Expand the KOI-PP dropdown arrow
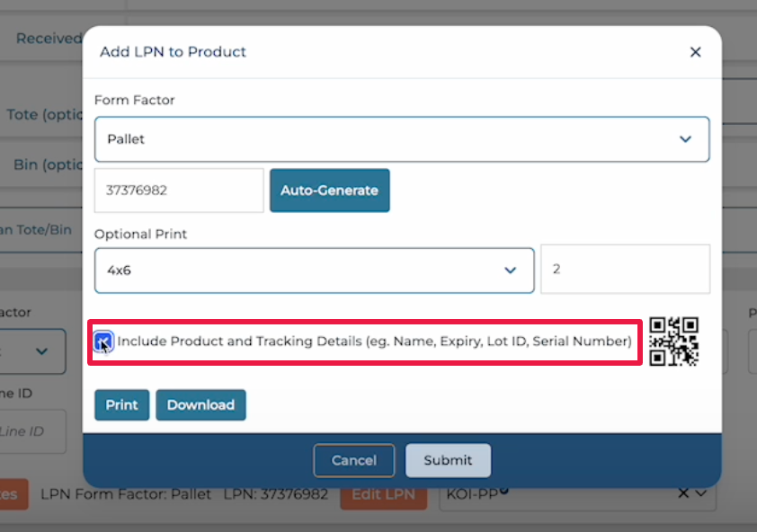The height and width of the screenshot is (532, 757). pos(701,493)
